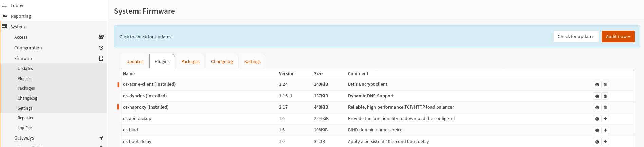Screen dimensions: 644x147
Task: Select the Settings tab
Action: pos(252,62)
